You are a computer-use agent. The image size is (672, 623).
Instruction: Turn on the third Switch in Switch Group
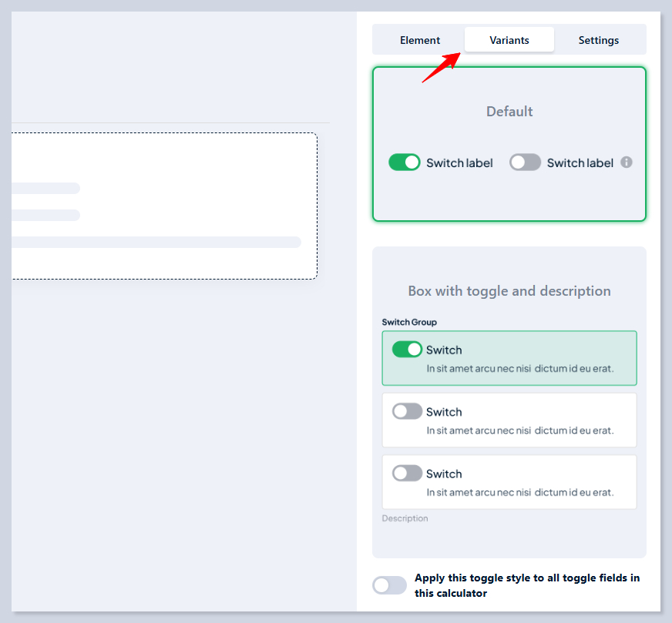[407, 473]
